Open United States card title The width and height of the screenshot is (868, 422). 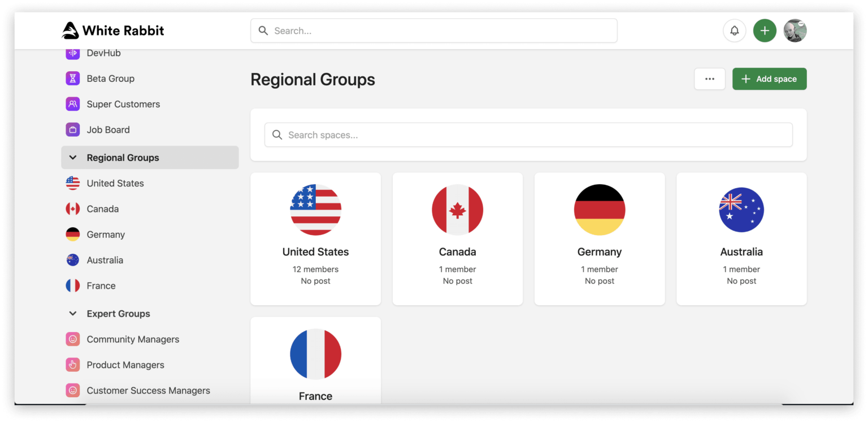coord(315,252)
